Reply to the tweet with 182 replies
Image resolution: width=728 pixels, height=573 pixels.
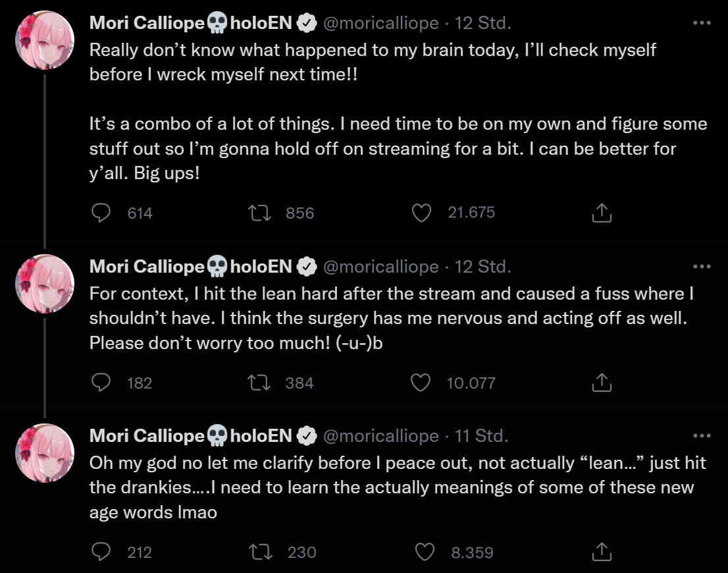pyautogui.click(x=101, y=383)
